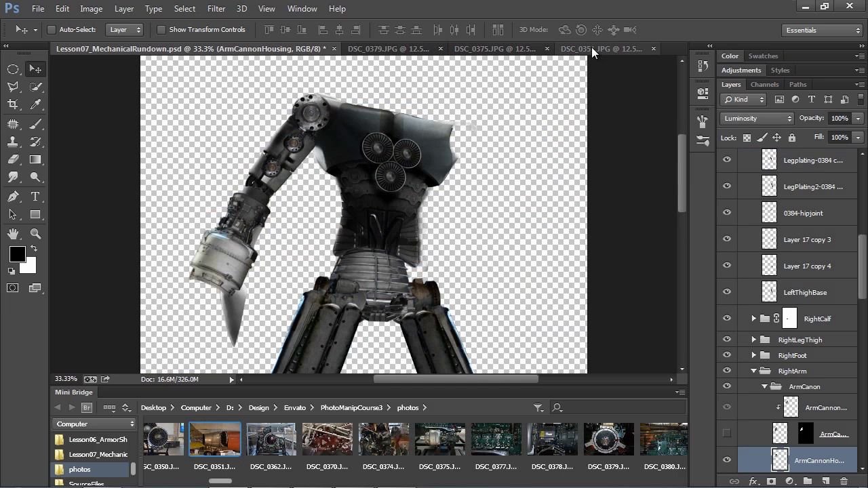The width and height of the screenshot is (868, 488).
Task: Enable the Auto-Select checkbox
Action: (x=52, y=30)
